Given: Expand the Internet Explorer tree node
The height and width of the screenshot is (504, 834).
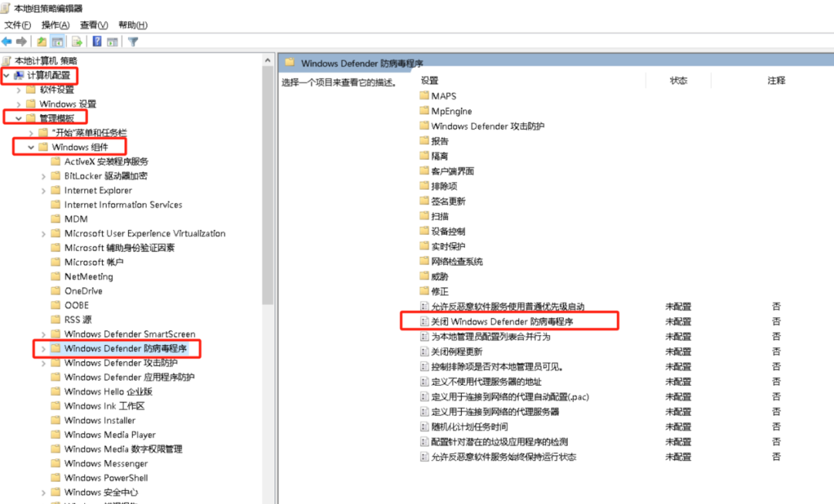Looking at the screenshot, I should click(43, 191).
